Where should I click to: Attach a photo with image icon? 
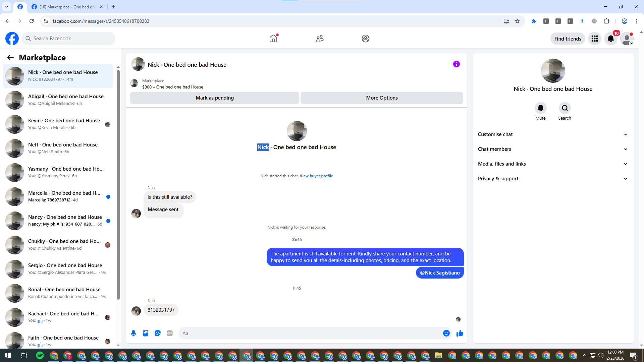tap(146, 333)
